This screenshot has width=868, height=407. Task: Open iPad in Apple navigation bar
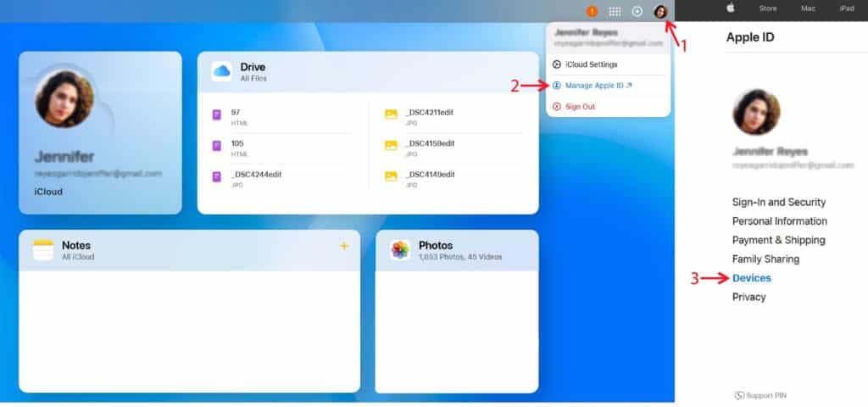pyautogui.click(x=847, y=8)
